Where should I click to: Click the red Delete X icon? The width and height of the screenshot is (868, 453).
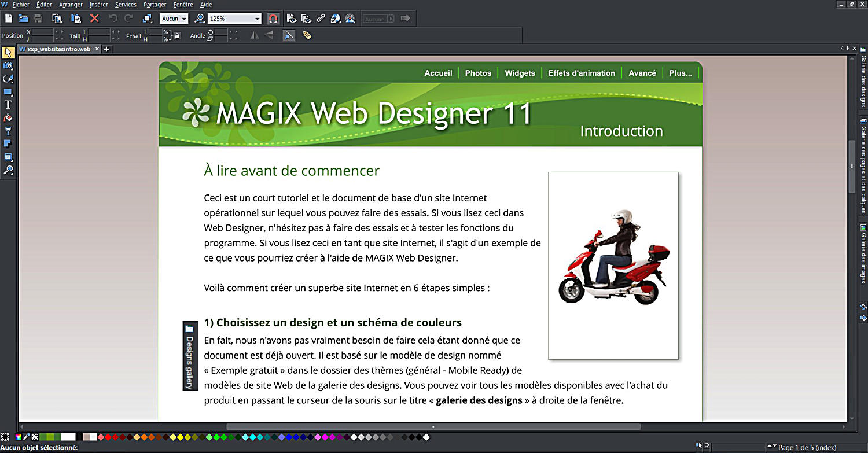coord(94,19)
